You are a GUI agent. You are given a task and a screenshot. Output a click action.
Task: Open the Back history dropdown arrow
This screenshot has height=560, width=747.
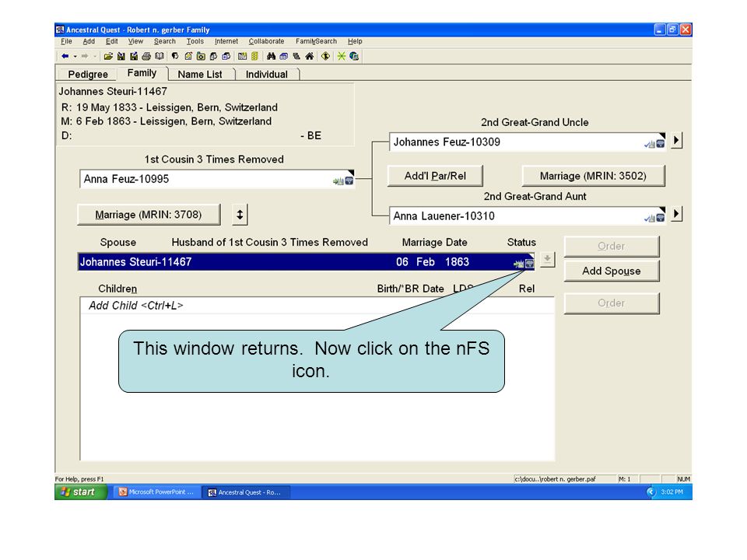(x=75, y=56)
